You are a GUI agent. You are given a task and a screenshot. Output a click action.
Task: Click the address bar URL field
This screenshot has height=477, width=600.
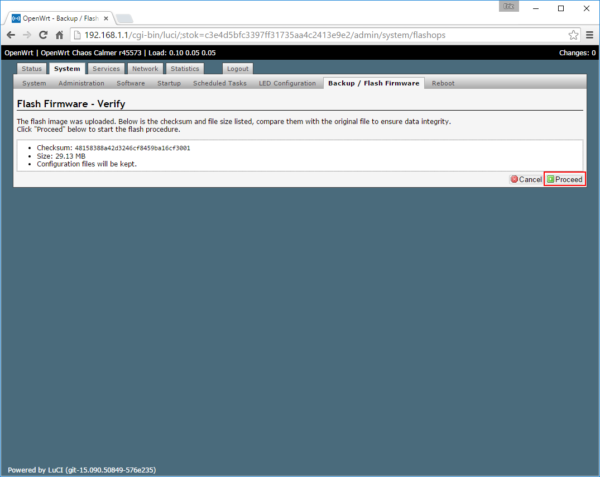300,34
